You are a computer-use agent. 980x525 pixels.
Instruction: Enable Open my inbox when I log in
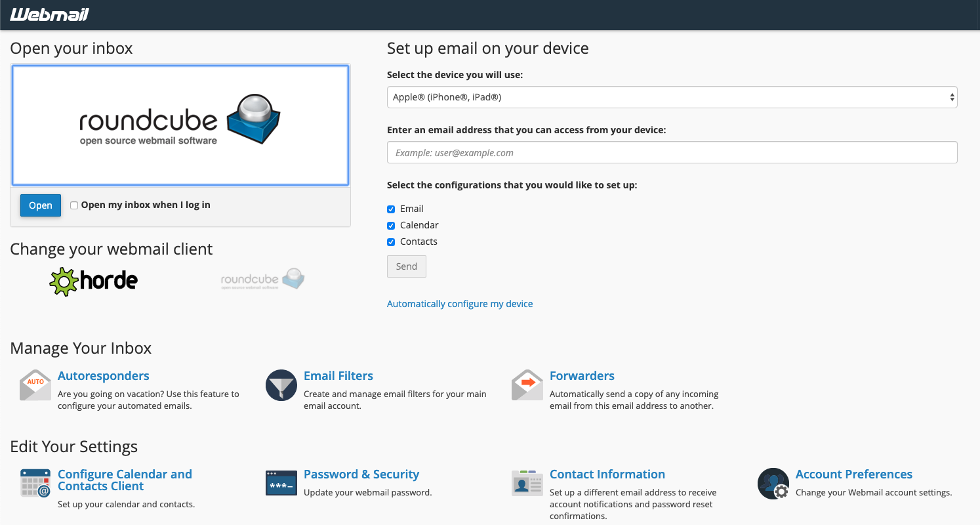click(74, 205)
